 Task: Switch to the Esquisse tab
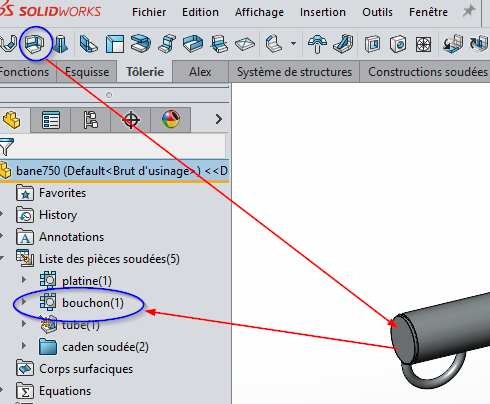87,72
